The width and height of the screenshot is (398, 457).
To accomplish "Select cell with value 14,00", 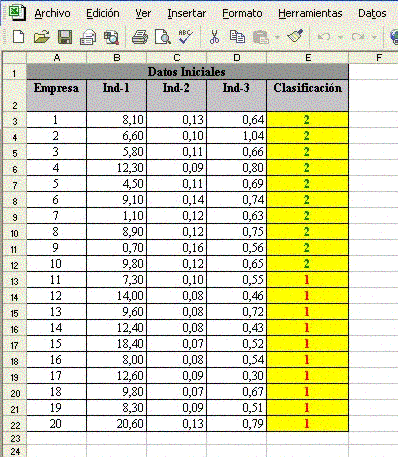I will (x=116, y=296).
